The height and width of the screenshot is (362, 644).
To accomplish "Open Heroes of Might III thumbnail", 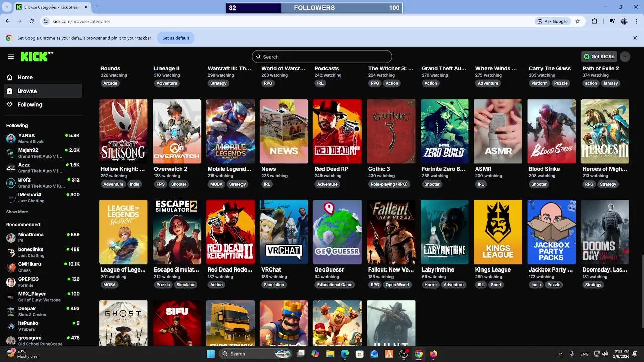I will point(605,131).
